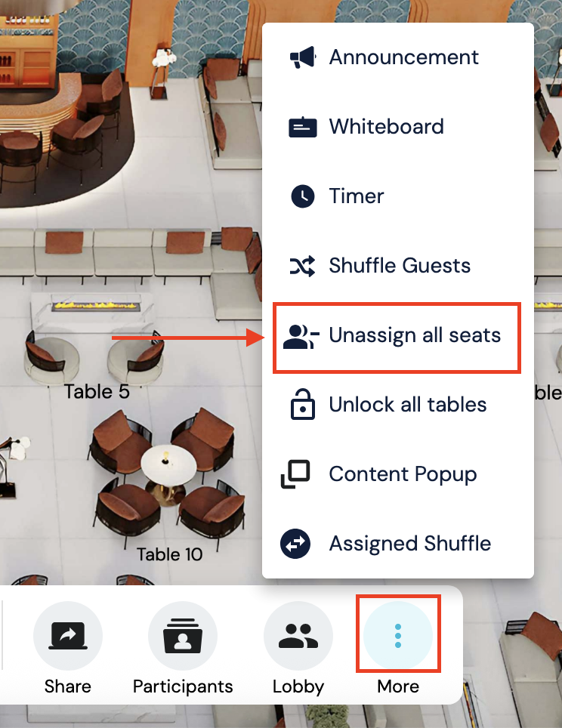Screen dimensions: 562x728
Task: Click the megaphone Announcement icon
Action: (303, 57)
